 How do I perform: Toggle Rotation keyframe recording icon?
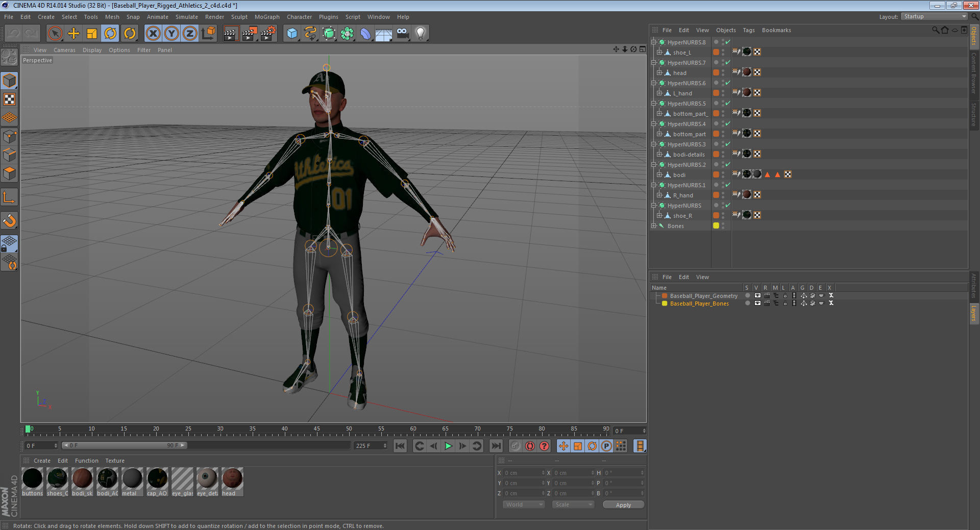pos(592,446)
